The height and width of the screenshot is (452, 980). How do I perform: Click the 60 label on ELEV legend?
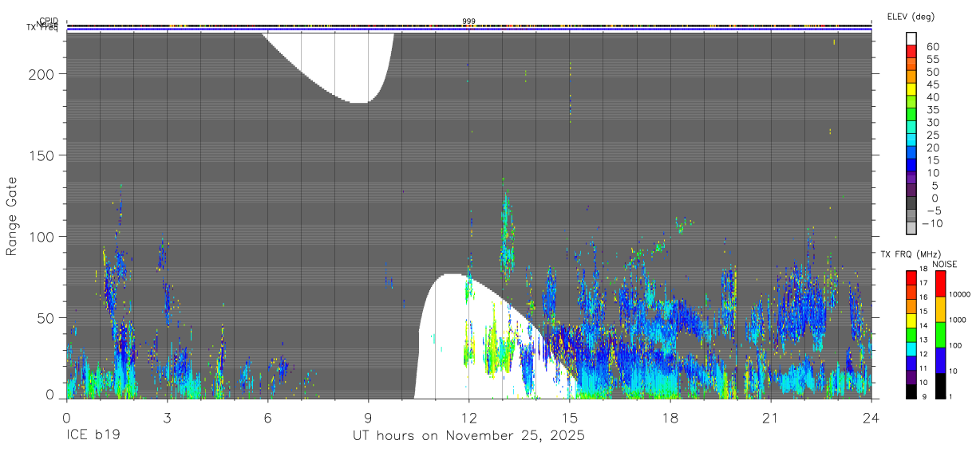point(932,47)
